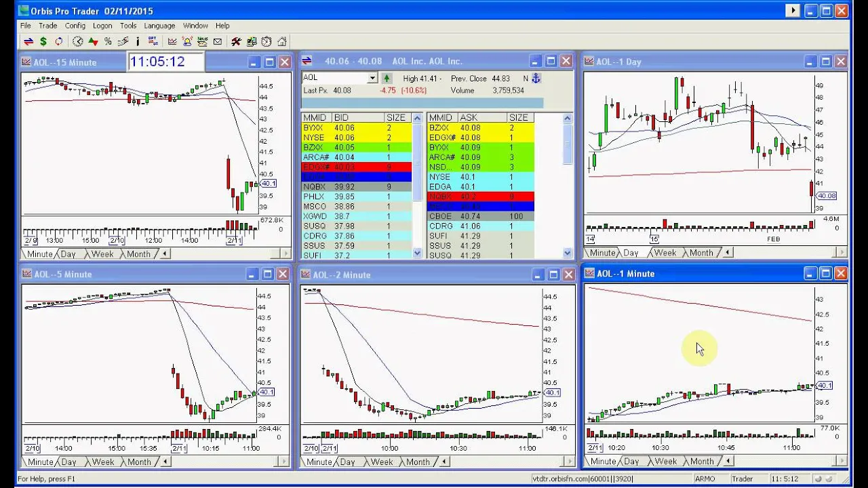Viewport: 868px width, 488px height.
Task: Click scroll-up arrow of ask list scrollbar
Action: (568, 118)
